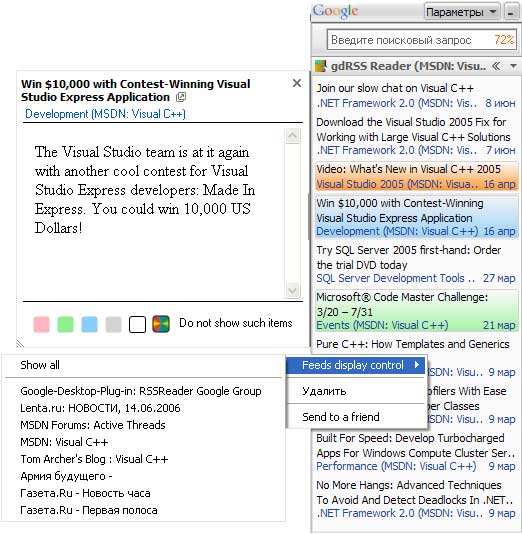Viewport: 522px width, 534px height.
Task: Select Send to a friend menu item
Action: pyautogui.click(x=356, y=417)
